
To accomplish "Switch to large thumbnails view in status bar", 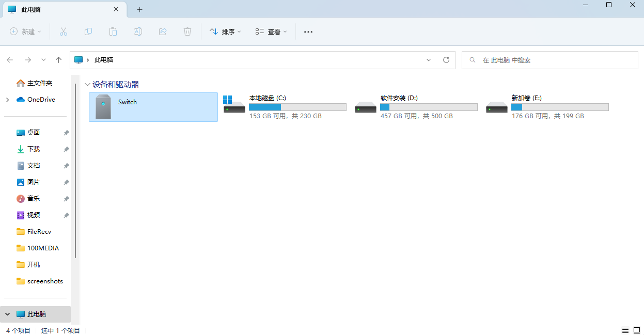I will coord(636,330).
